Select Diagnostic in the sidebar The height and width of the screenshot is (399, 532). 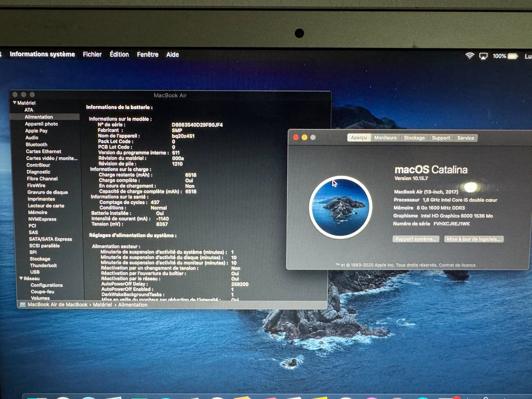coord(38,172)
